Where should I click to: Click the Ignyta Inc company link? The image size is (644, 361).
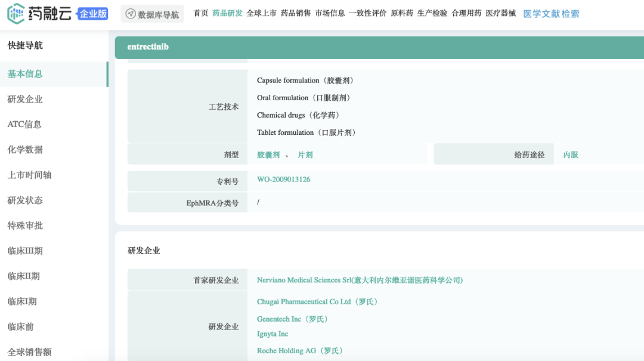(x=273, y=334)
